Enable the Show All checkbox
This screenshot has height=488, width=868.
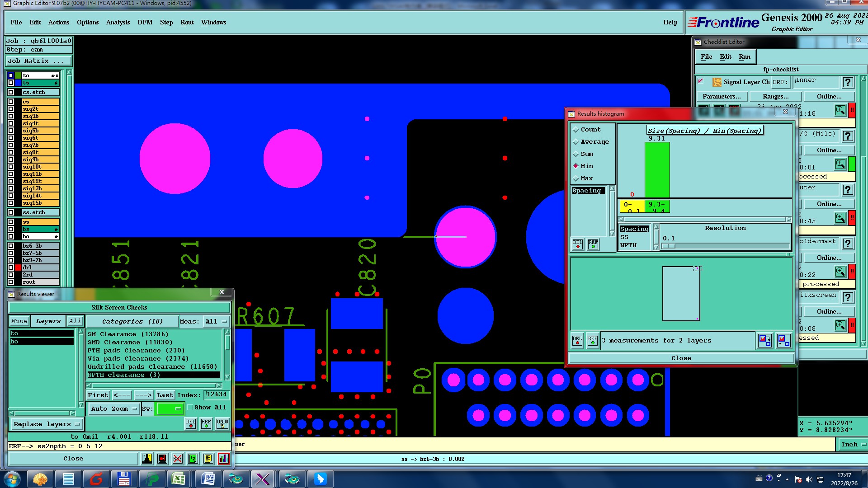coord(190,408)
